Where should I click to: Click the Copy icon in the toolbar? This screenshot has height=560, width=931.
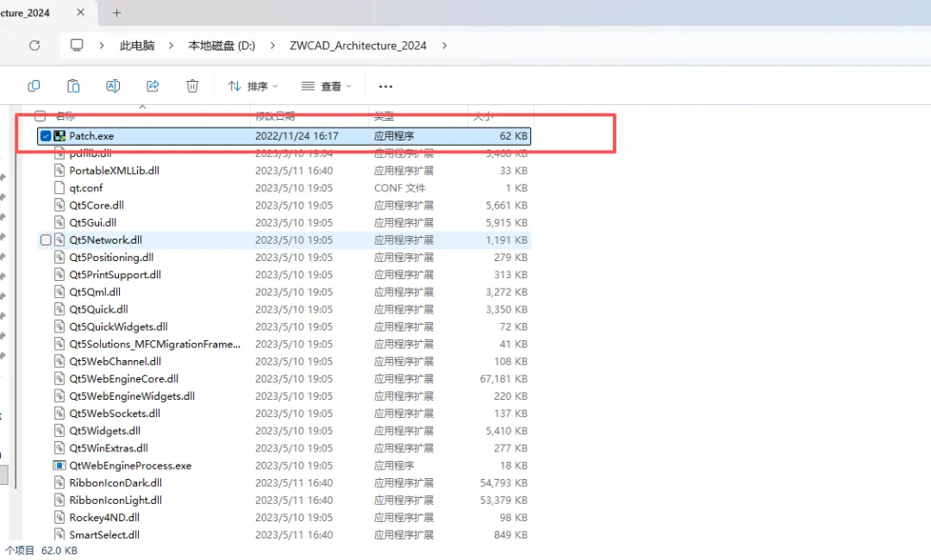click(34, 86)
